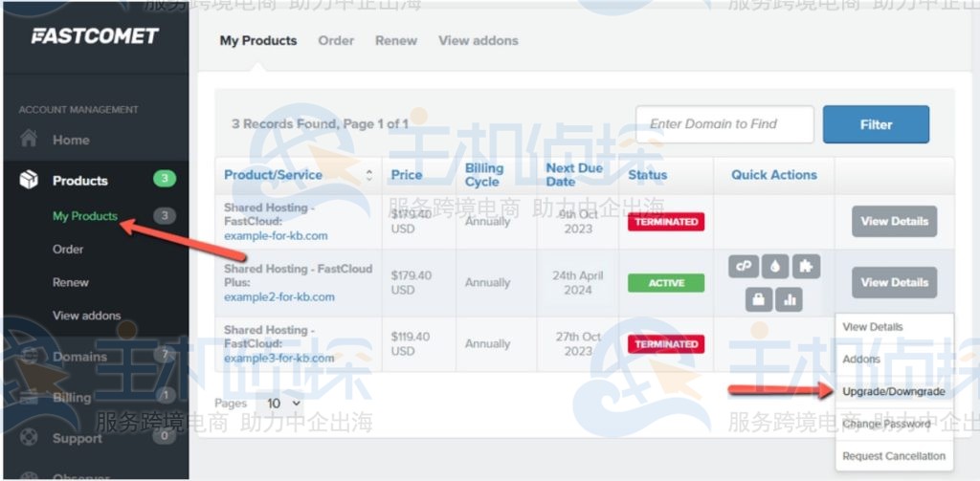Click the FastComet logo
The height and width of the screenshot is (481, 980).
pos(95,35)
